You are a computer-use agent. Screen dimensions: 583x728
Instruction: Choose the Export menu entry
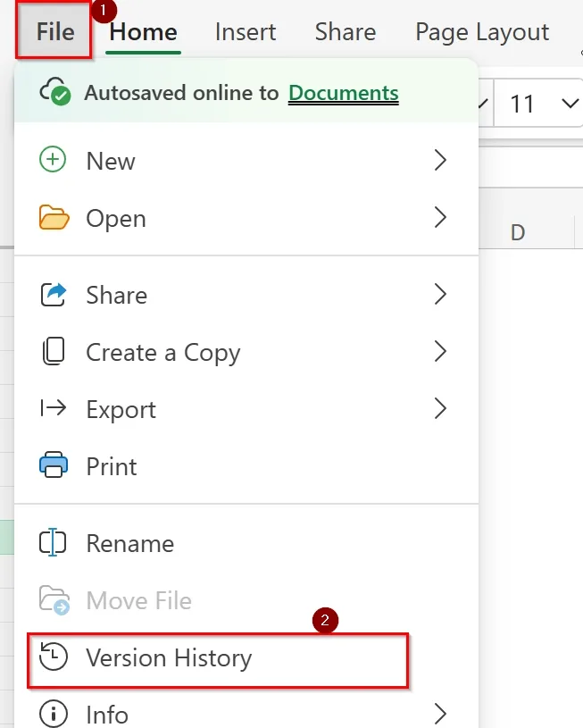(x=246, y=409)
